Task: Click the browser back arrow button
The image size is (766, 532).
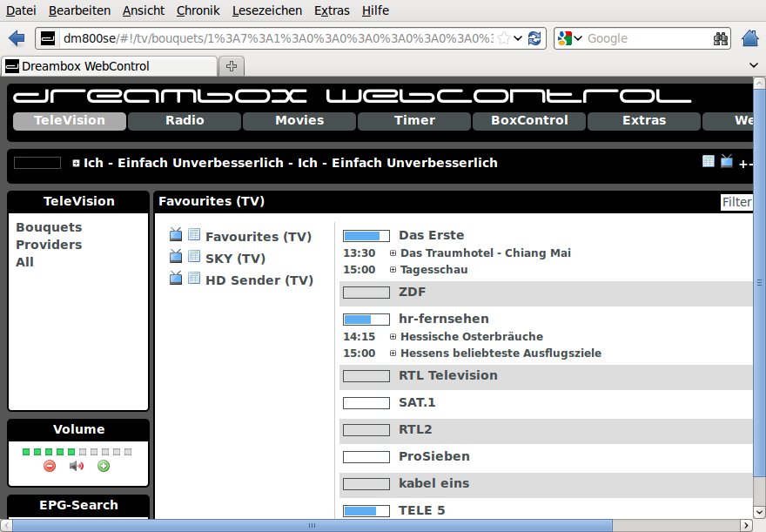Action: pos(17,38)
